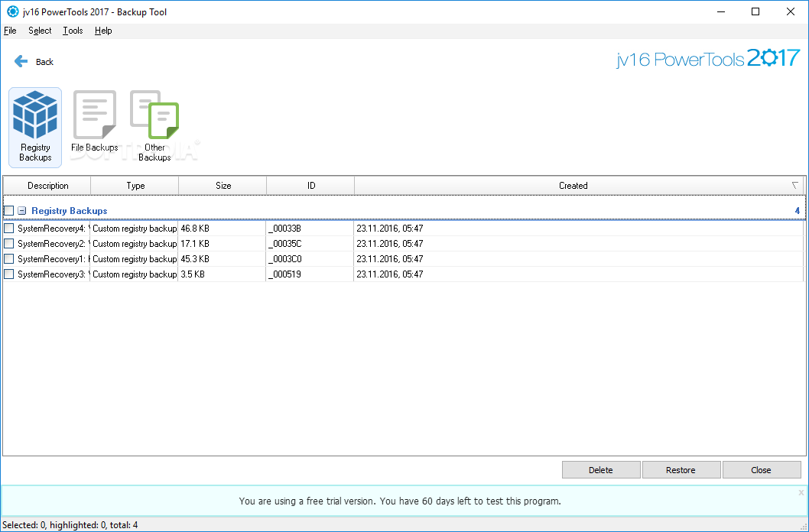Check the SystemRecovery2 backup checkbox
809x532 pixels.
pos(8,243)
